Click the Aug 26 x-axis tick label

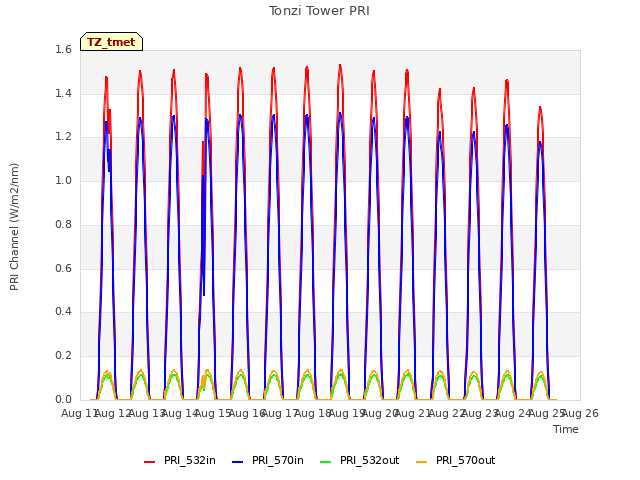pyautogui.click(x=580, y=413)
